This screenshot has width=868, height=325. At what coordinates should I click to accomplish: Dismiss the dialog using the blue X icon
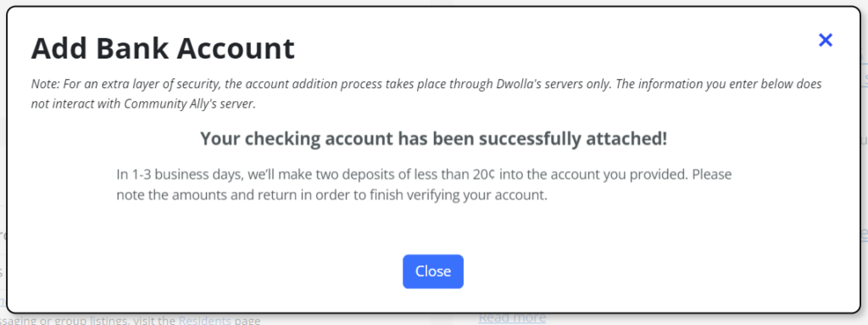(x=826, y=40)
